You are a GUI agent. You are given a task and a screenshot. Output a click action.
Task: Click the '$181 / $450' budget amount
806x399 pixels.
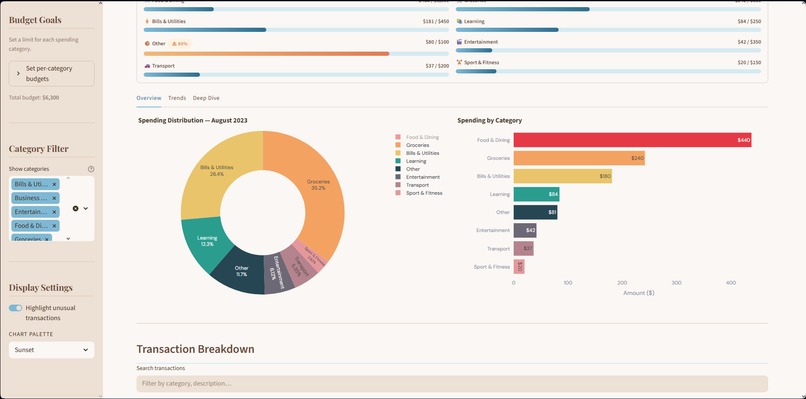click(x=435, y=22)
